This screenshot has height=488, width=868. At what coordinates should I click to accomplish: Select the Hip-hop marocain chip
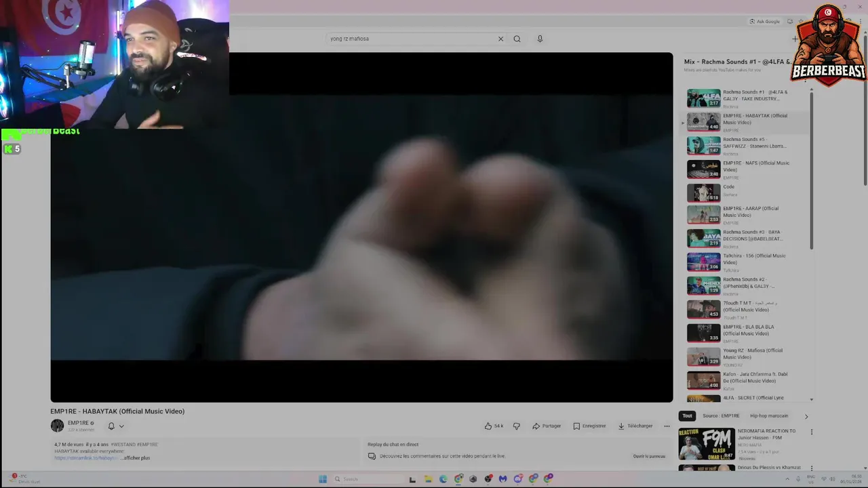click(x=769, y=416)
